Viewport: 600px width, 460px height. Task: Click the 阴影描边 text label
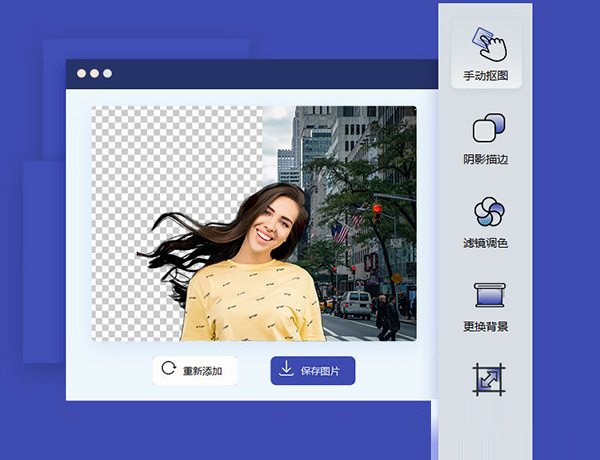coord(486,159)
